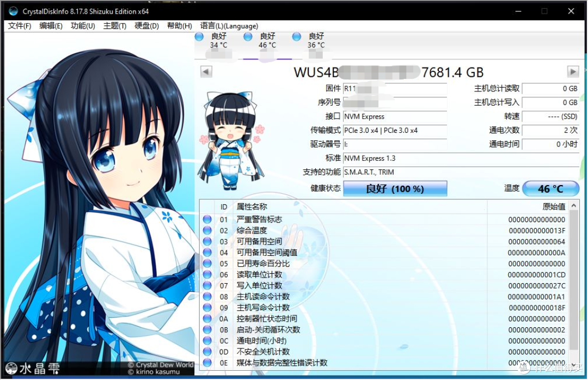Click the status orb for 主机写命令计数
The image size is (588, 380).
click(207, 308)
